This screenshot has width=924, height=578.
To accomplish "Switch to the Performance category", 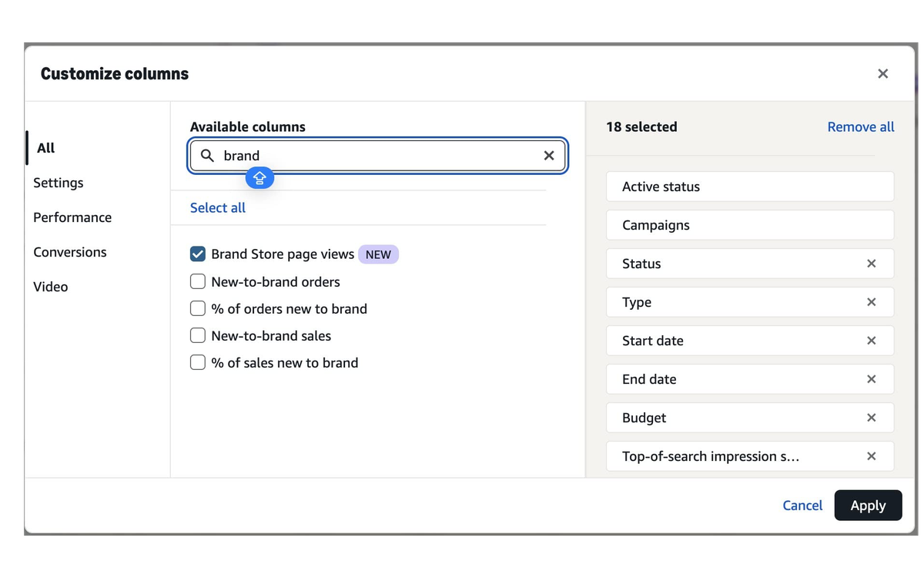I will tap(72, 217).
